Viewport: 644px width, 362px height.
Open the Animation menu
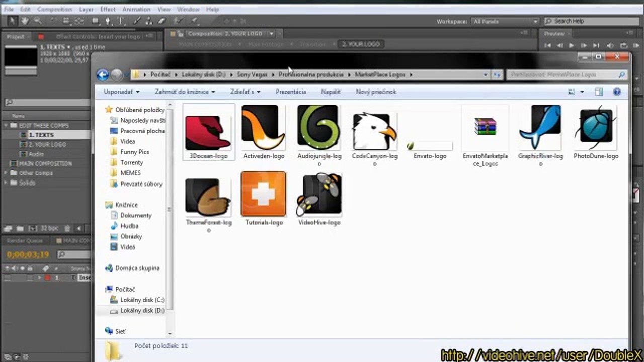click(136, 9)
